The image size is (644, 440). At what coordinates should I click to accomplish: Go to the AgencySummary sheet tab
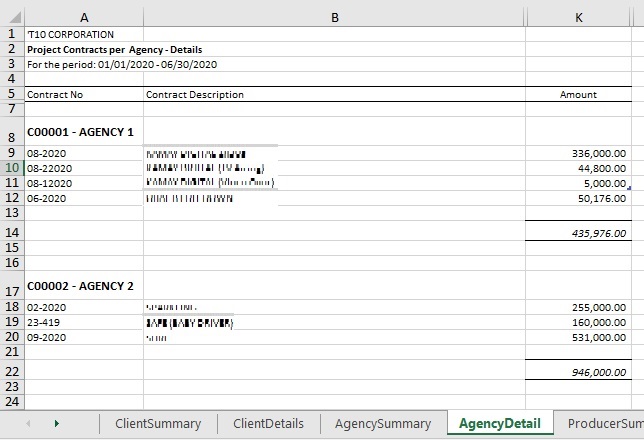pyautogui.click(x=382, y=424)
